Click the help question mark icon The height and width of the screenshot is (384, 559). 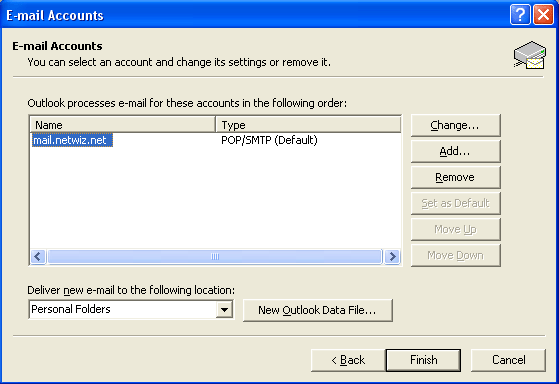coord(520,15)
